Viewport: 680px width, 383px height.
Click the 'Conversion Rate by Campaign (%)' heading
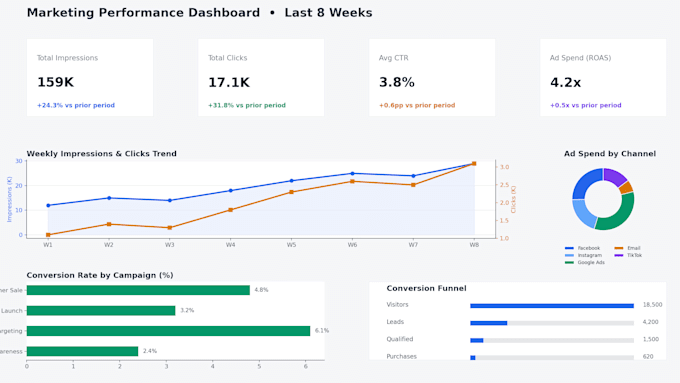point(100,275)
